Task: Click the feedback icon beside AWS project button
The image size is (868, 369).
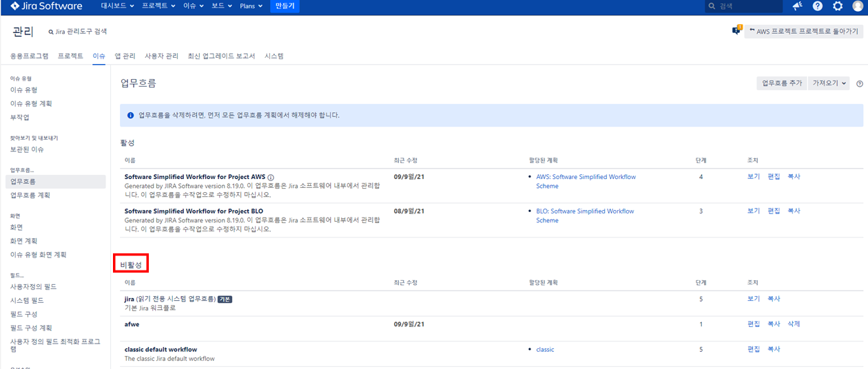Action: click(736, 30)
